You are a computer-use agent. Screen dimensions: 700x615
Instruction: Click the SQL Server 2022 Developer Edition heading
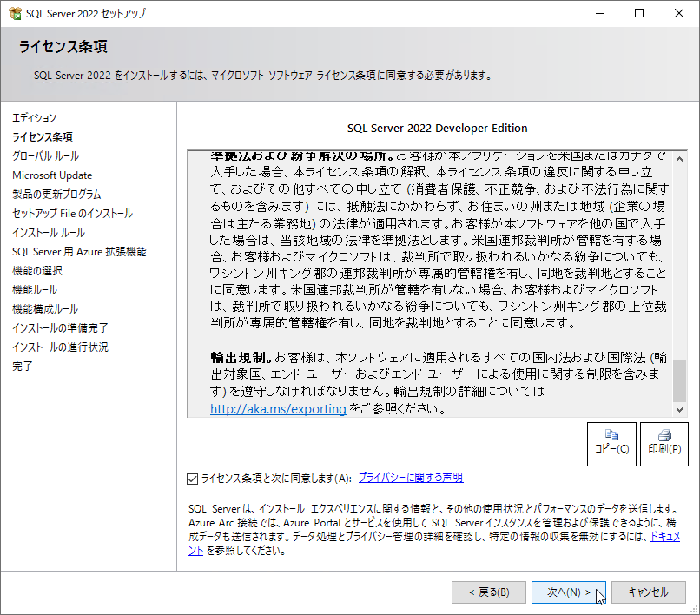[438, 129]
